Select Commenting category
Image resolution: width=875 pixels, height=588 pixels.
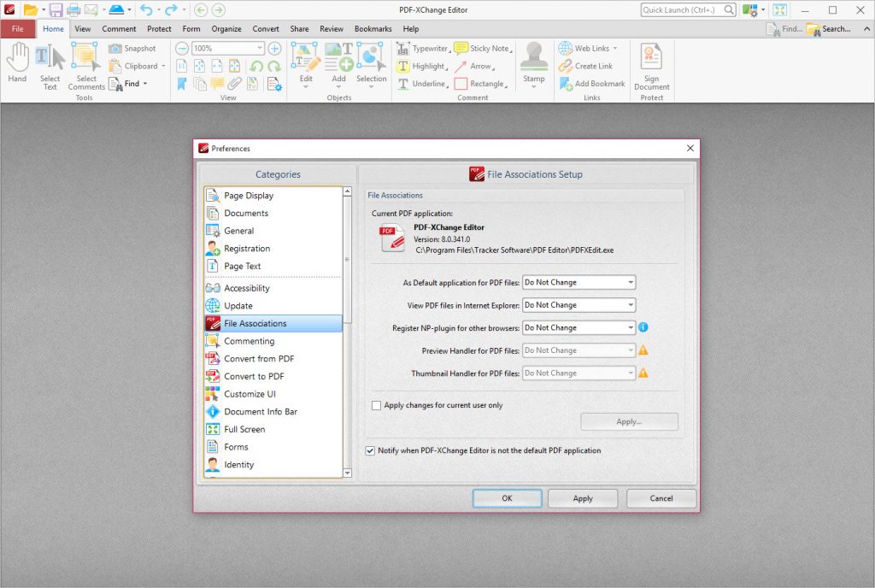[273, 341]
